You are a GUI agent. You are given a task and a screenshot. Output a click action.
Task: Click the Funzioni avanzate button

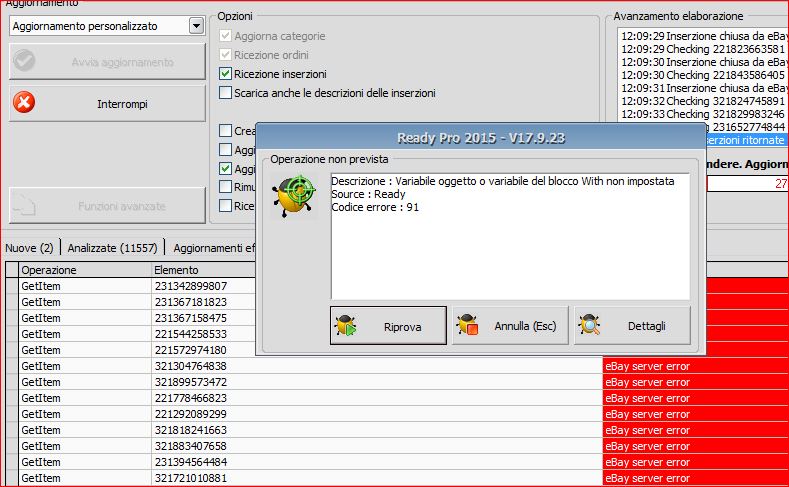pyautogui.click(x=107, y=206)
